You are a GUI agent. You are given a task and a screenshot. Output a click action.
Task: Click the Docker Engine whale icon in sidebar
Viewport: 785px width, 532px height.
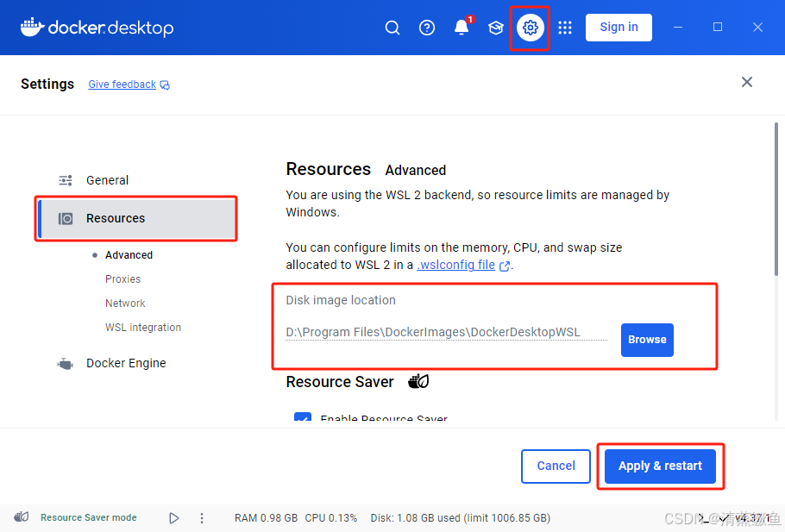pyautogui.click(x=66, y=364)
